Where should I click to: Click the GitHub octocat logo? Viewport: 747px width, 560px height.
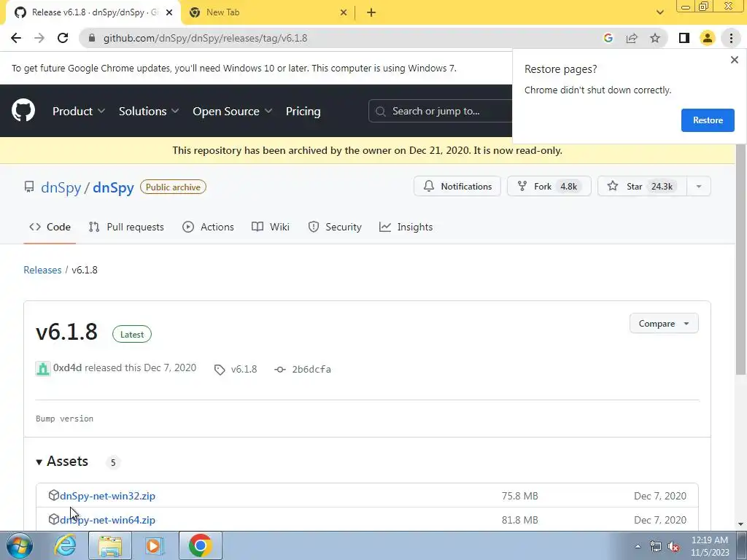23,111
